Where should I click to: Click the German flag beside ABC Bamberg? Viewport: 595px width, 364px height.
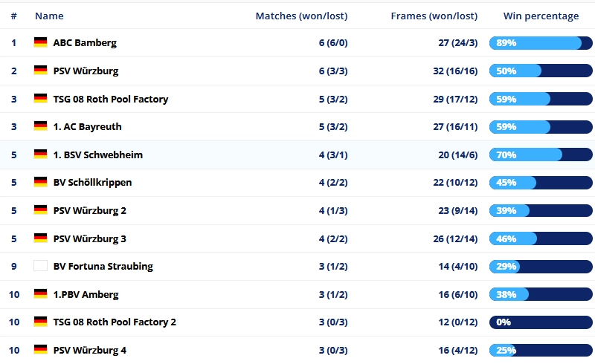40,43
